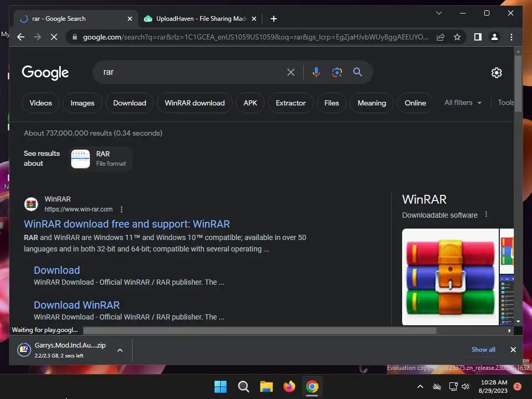
Task: Expand the All filters dropdown
Action: click(463, 102)
